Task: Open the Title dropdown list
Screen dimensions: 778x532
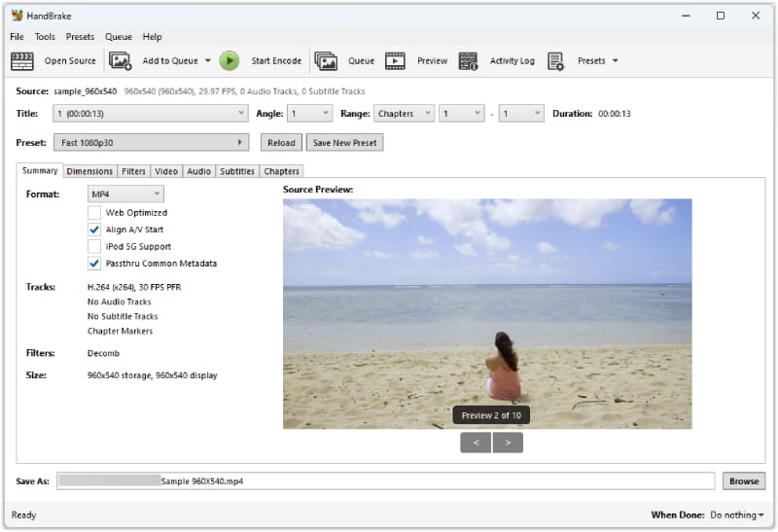Action: coord(151,114)
